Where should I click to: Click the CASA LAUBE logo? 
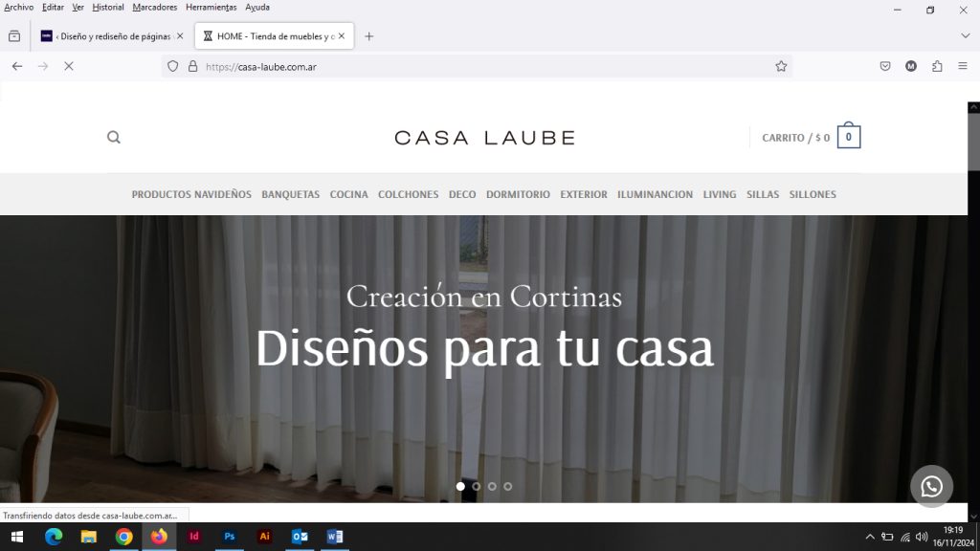pos(484,138)
